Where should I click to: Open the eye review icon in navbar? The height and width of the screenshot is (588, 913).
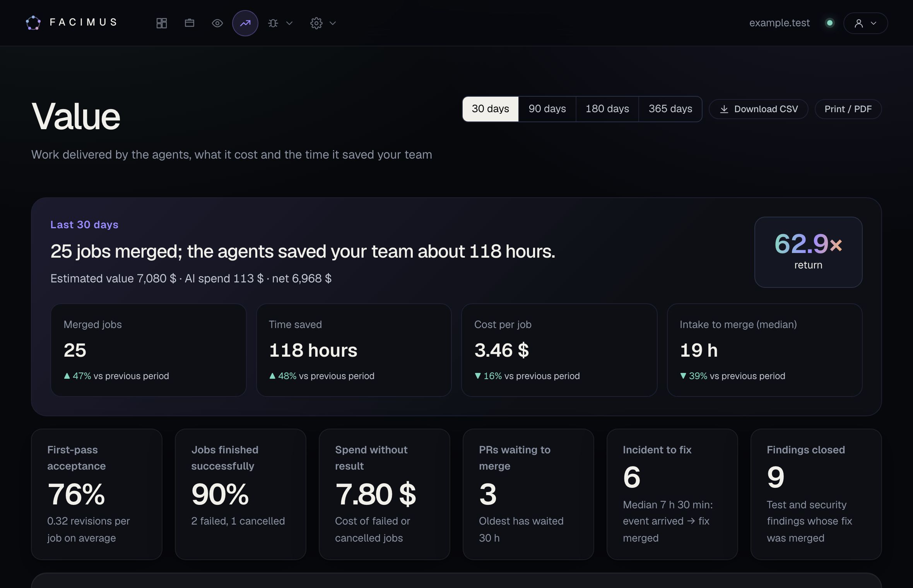pos(217,23)
